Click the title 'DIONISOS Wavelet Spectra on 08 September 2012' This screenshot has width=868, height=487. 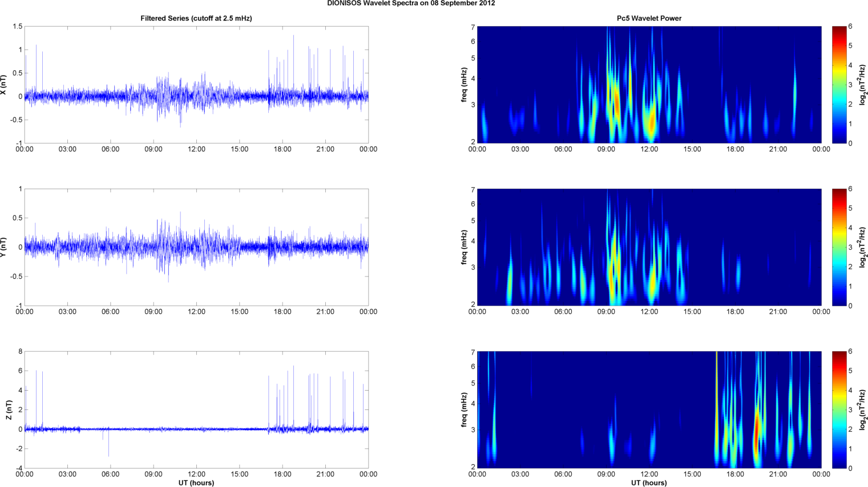coord(411,3)
